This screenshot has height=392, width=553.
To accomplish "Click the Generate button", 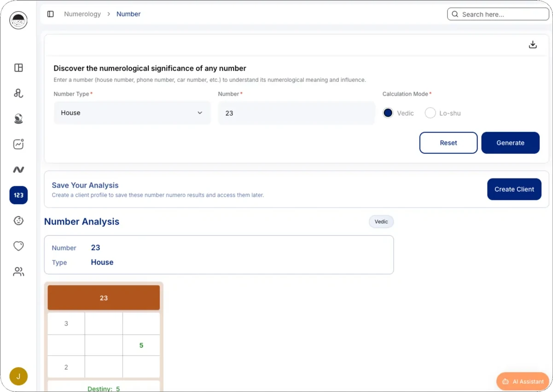I will coord(510,143).
